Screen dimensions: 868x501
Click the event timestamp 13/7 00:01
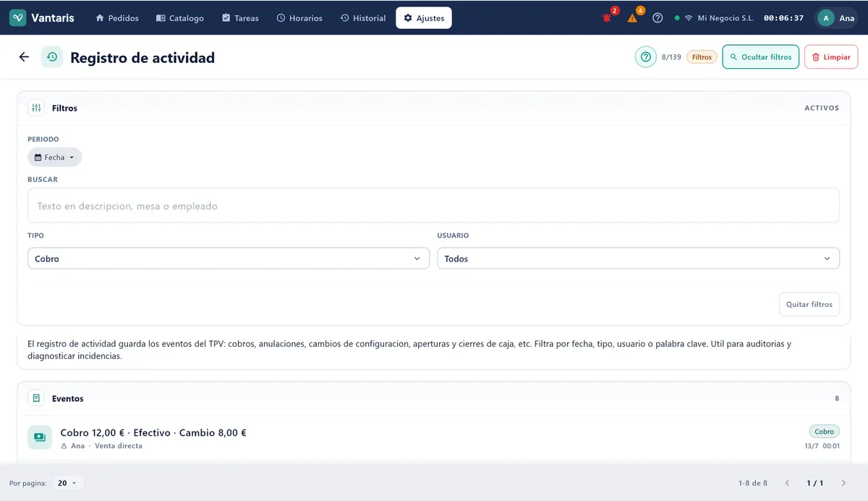click(822, 446)
